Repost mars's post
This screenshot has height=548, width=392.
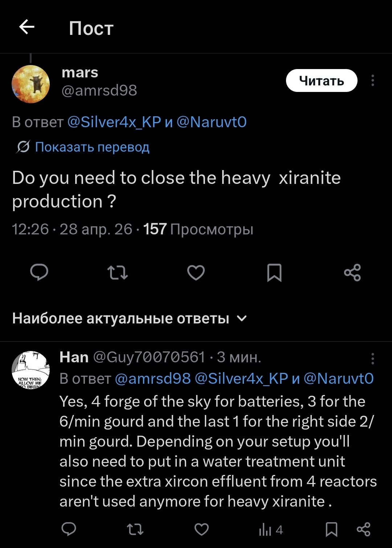point(118,273)
